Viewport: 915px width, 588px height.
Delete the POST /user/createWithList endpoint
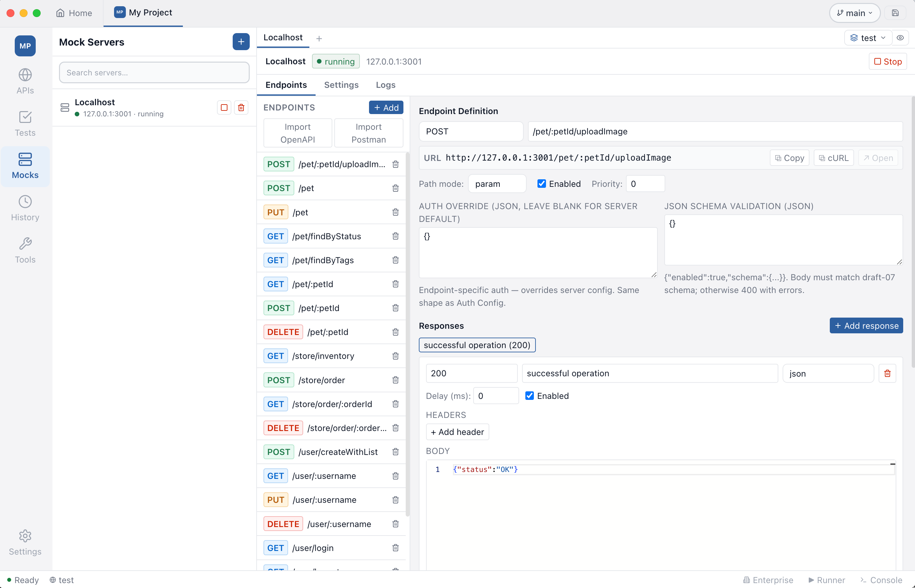click(x=396, y=452)
